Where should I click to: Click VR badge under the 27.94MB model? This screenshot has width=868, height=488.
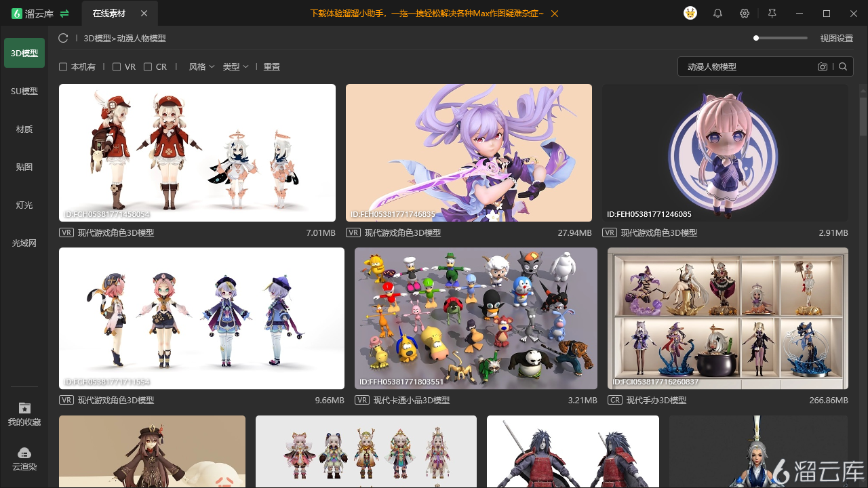[353, 232]
